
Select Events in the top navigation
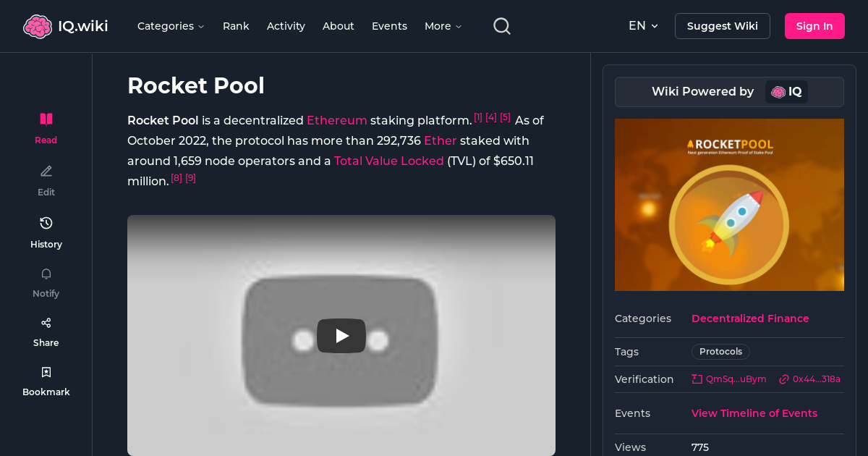coord(389,26)
